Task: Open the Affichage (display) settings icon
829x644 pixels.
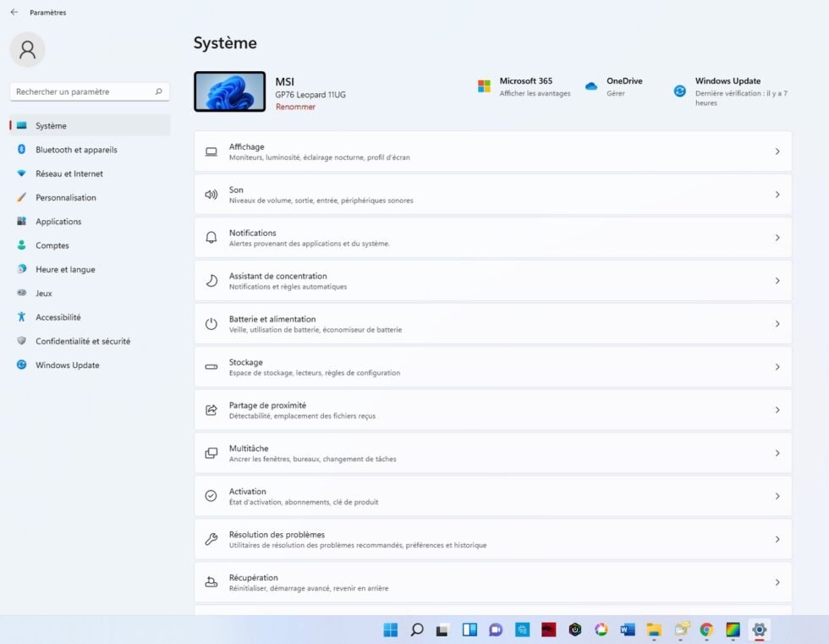Action: pyautogui.click(x=210, y=151)
